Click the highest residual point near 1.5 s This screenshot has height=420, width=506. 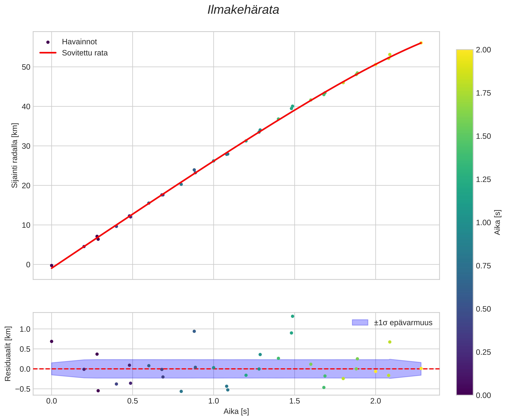click(292, 316)
